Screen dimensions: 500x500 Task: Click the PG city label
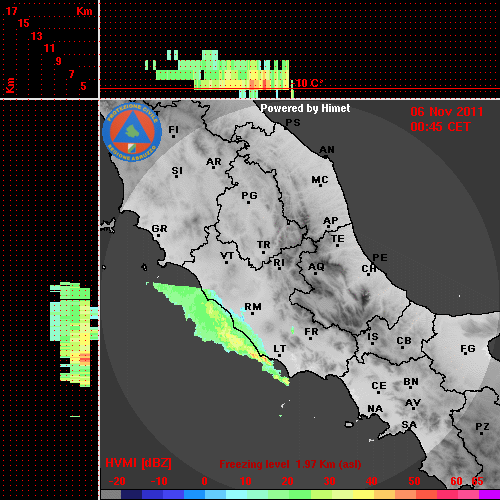pos(249,196)
